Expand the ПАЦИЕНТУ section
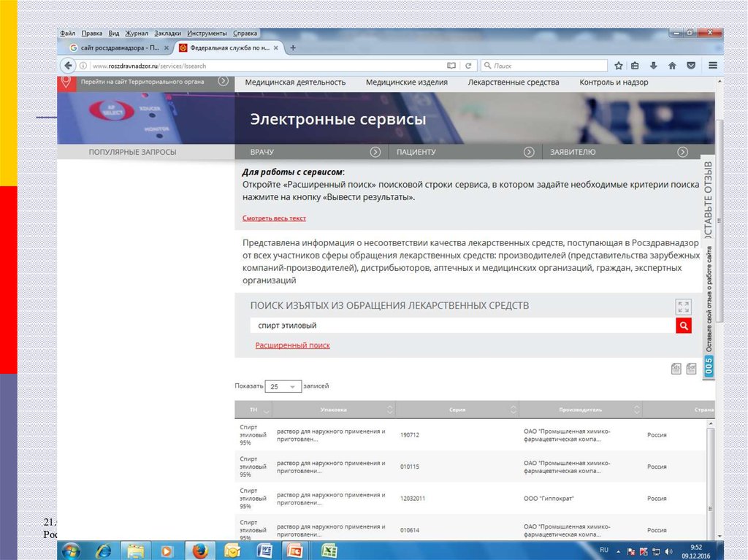 529,152
